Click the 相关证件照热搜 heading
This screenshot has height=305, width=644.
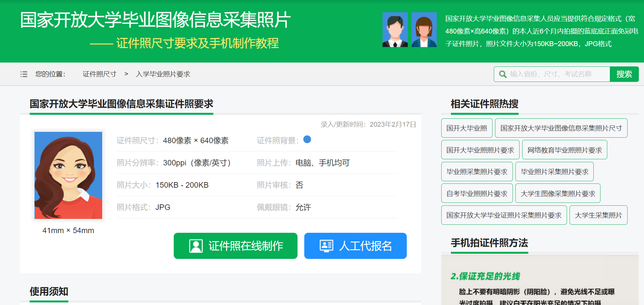click(484, 104)
